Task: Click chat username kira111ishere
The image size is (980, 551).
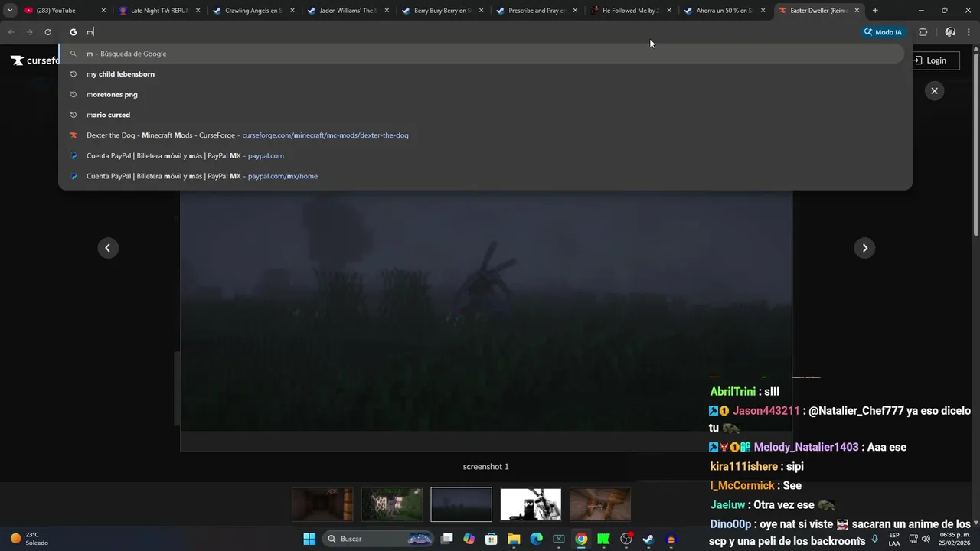Action: pos(743,466)
